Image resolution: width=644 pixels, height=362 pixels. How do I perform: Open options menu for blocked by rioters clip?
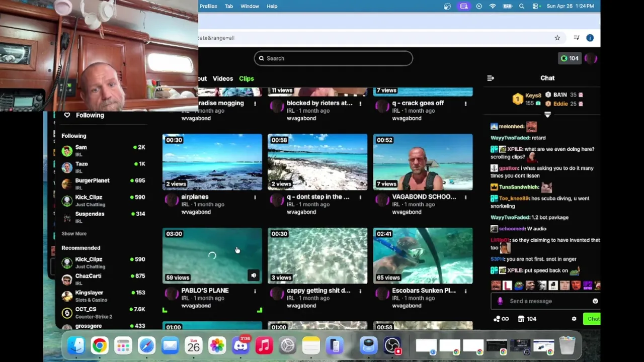pyautogui.click(x=360, y=104)
